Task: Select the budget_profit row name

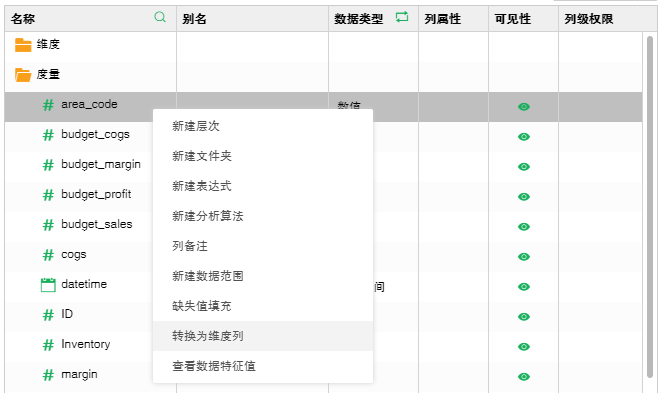Action: coord(96,195)
